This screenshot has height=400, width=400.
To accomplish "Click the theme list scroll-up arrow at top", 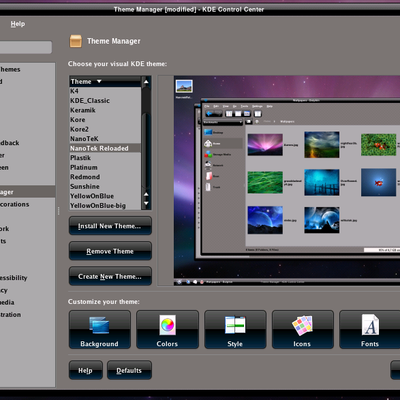I will click(x=146, y=82).
